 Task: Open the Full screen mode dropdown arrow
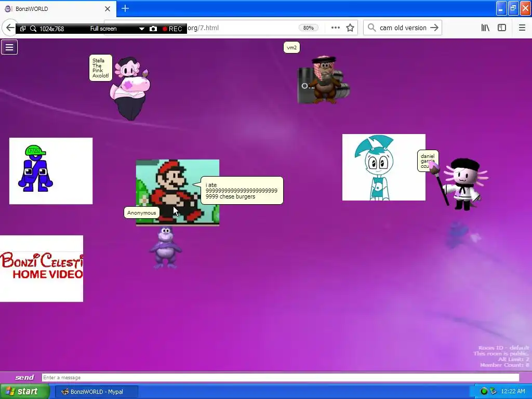coord(141,29)
